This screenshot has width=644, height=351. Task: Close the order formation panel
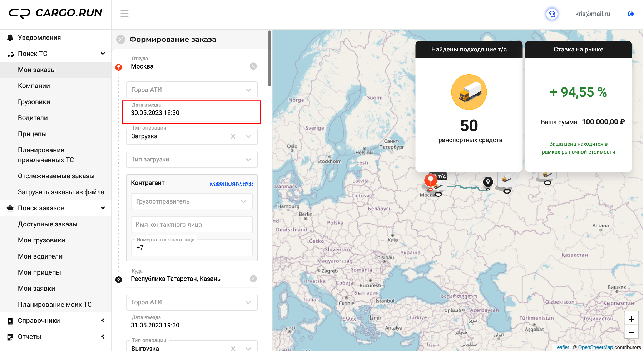tap(121, 39)
